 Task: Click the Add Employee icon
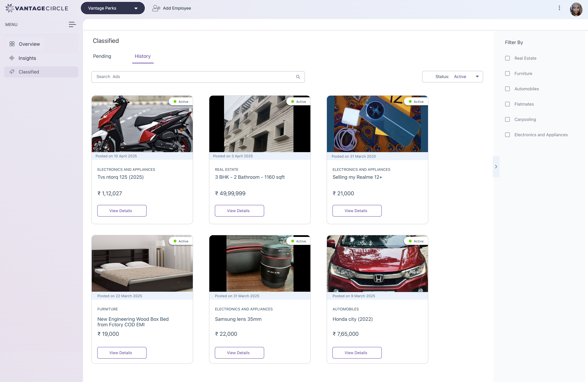(x=156, y=8)
